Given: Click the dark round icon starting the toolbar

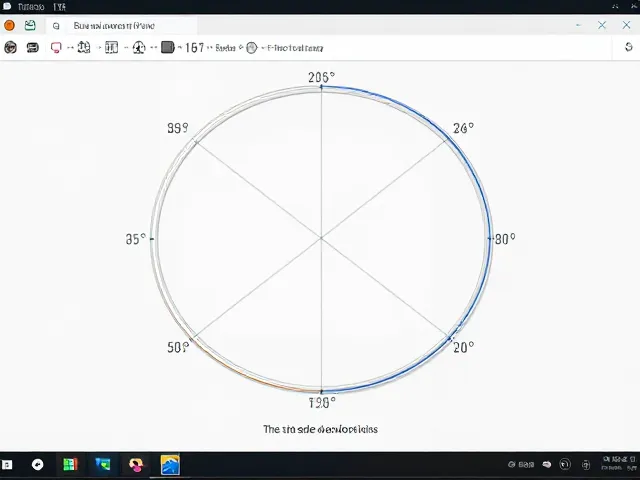Looking at the screenshot, I should [x=10, y=48].
